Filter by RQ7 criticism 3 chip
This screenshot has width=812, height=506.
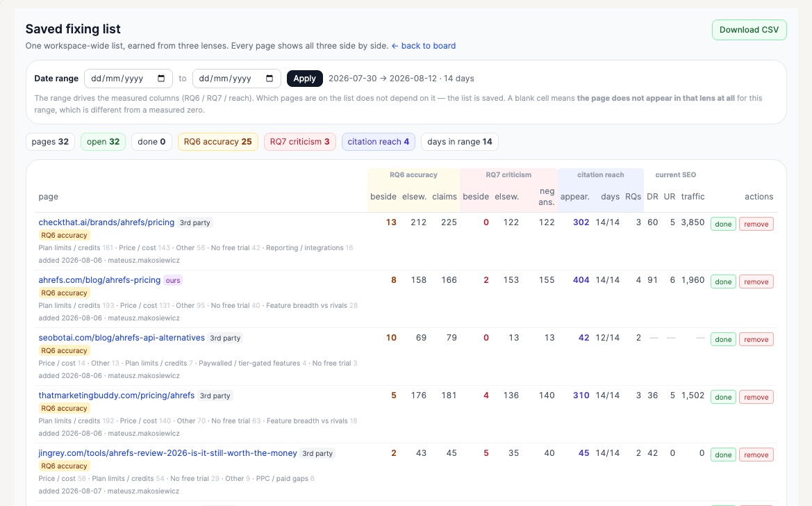pyautogui.click(x=300, y=142)
